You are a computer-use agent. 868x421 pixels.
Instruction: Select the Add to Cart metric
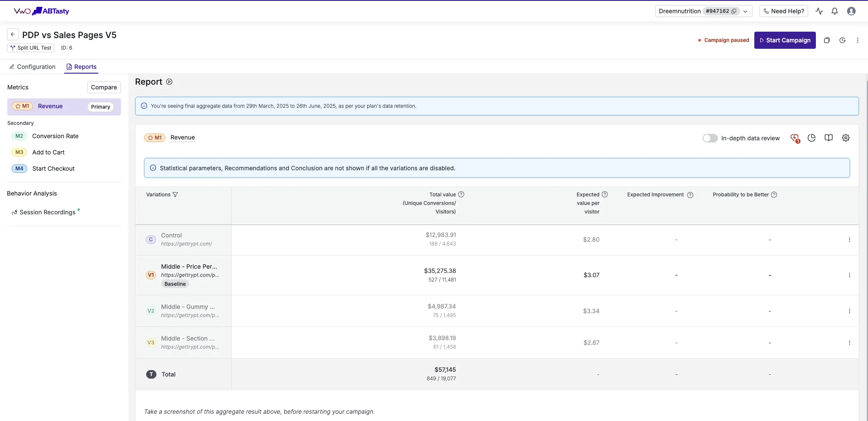point(48,152)
